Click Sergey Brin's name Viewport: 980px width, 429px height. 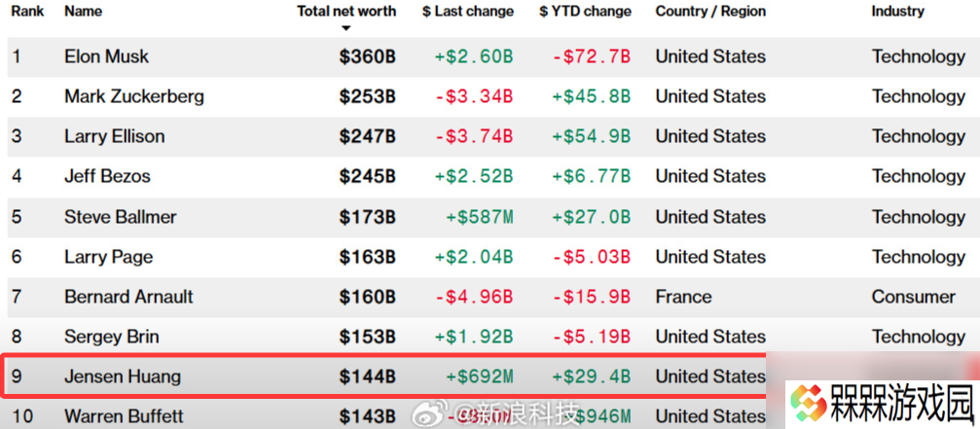pyautogui.click(x=112, y=338)
